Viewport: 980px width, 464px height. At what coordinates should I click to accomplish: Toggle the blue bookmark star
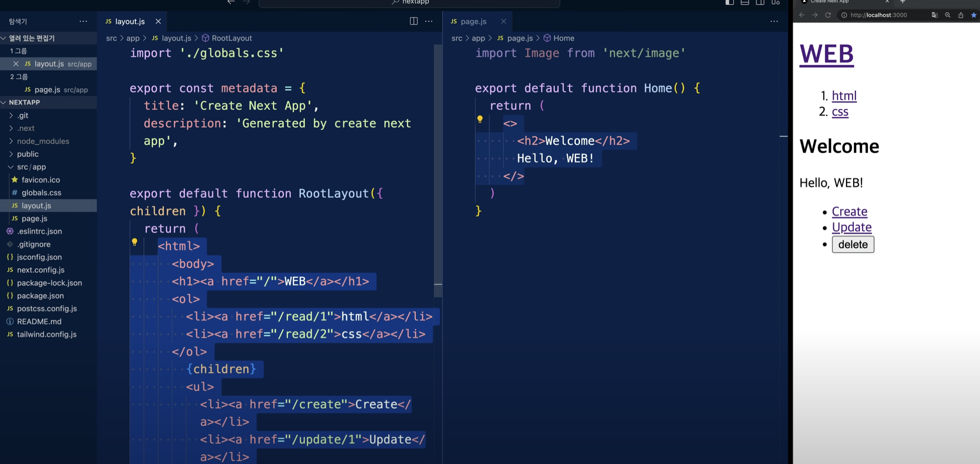[974, 15]
